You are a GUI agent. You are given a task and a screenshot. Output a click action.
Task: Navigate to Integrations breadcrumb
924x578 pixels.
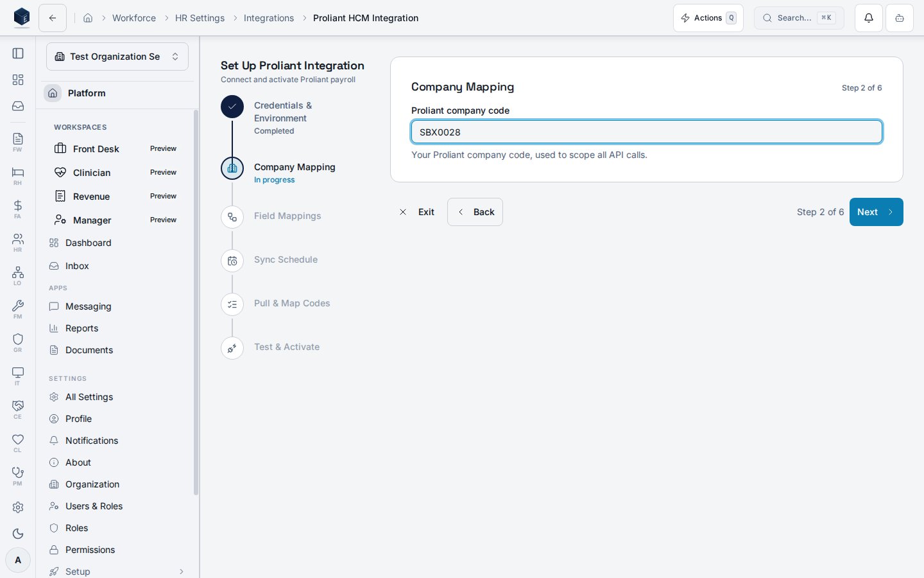click(269, 18)
